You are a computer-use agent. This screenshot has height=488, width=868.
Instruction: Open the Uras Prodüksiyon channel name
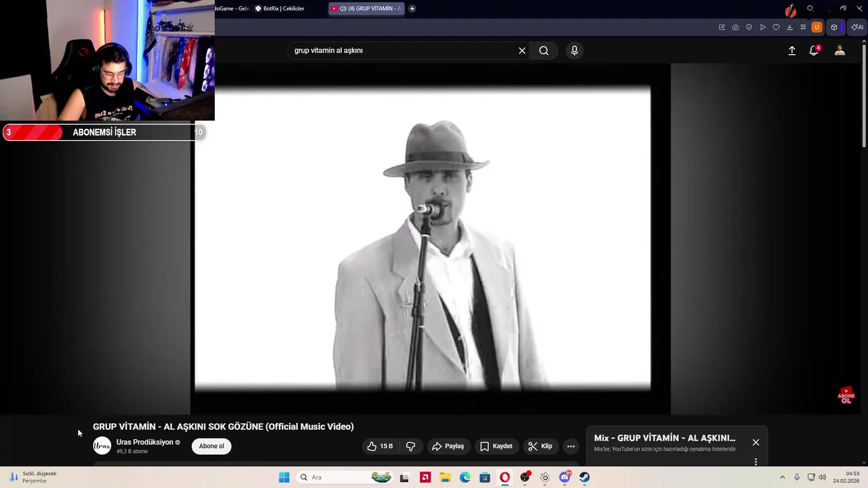(x=144, y=442)
